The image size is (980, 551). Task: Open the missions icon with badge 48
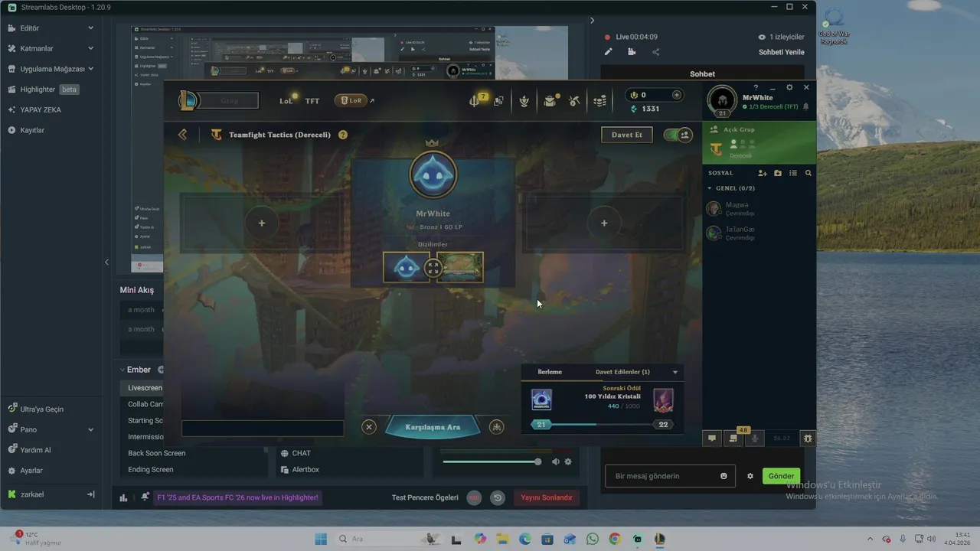pyautogui.click(x=733, y=439)
